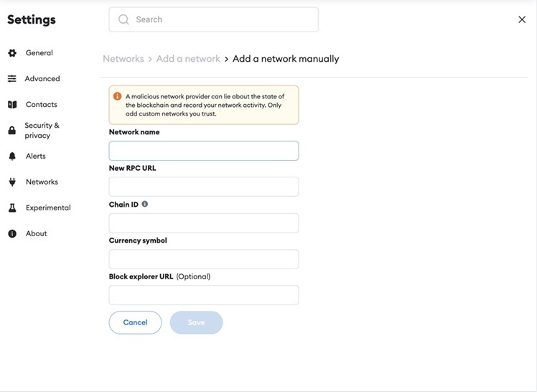This screenshot has width=537, height=392.
Task: Return to Add a network breadcrumb
Action: point(188,59)
